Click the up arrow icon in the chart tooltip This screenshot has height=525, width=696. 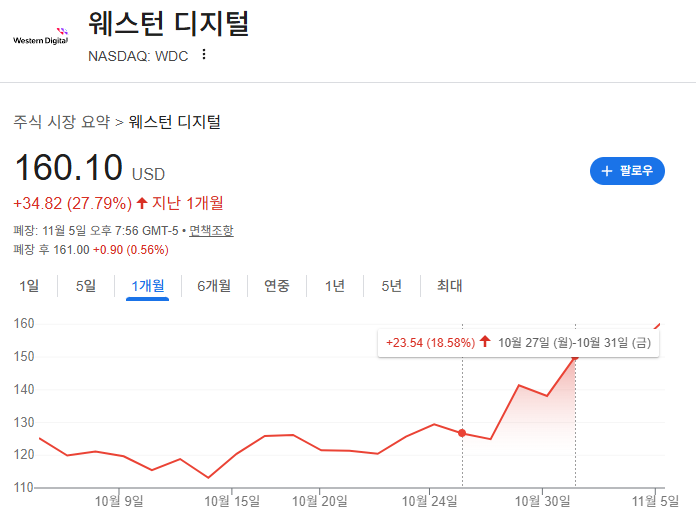click(485, 342)
